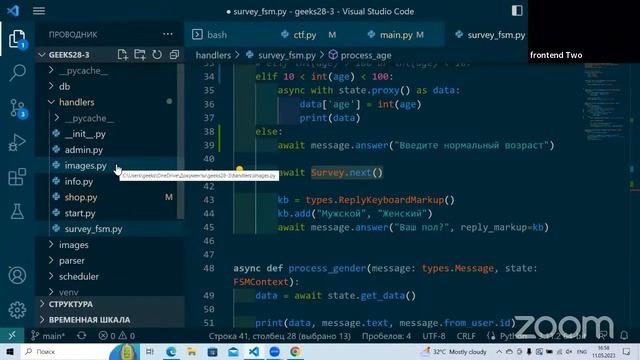Viewport: 640px width, 360px height.
Task: Change line endings via CRLF
Action: tap(466, 336)
